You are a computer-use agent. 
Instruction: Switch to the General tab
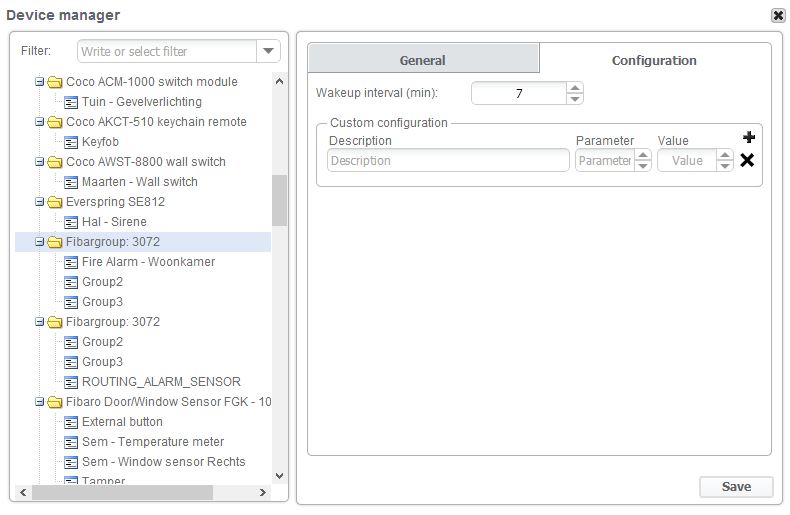422,60
